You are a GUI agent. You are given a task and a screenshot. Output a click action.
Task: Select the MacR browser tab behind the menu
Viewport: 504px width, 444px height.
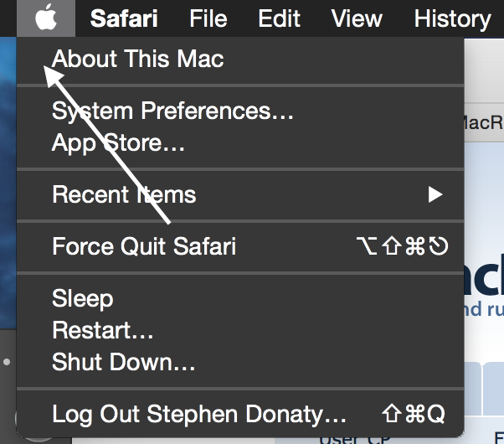click(x=484, y=122)
